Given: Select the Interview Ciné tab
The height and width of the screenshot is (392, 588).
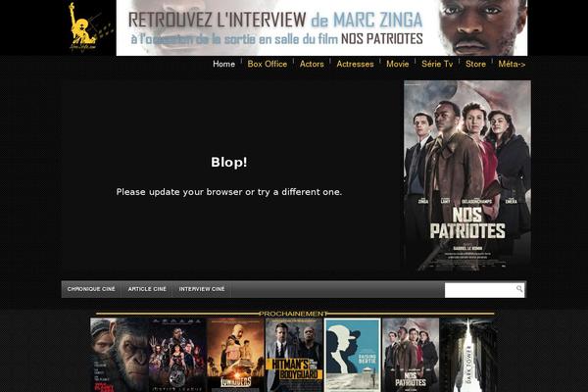Looking at the screenshot, I should tap(202, 289).
